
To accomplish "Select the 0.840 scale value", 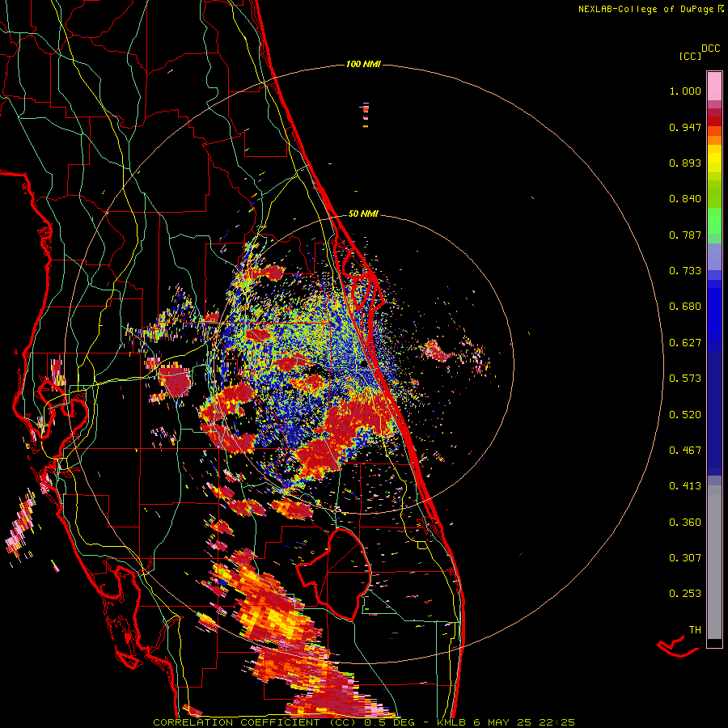I will 685,199.
